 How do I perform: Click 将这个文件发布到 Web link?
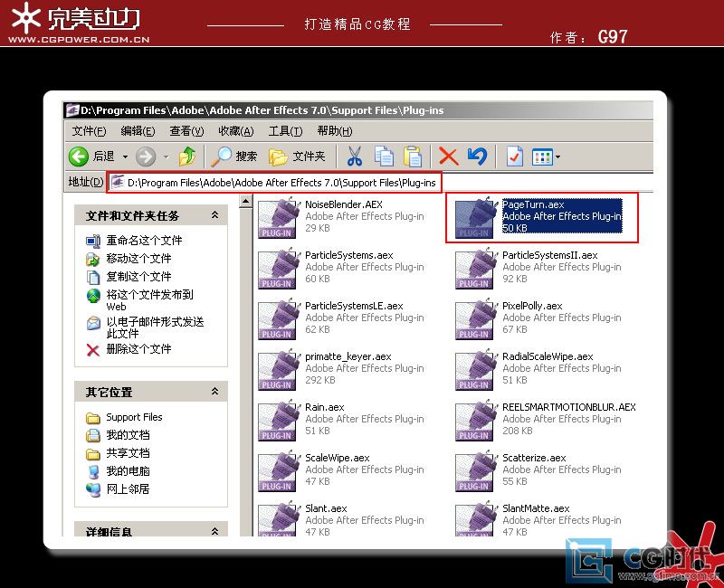click(149, 300)
